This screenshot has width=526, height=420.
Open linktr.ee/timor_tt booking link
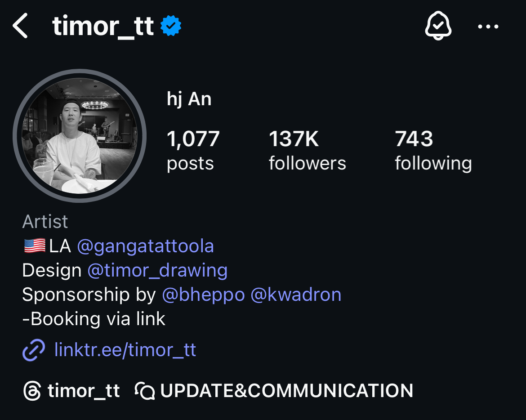[125, 350]
